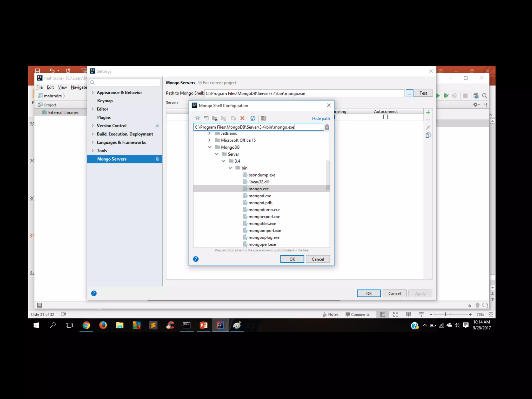Image resolution: width=532 pixels, height=399 pixels.
Task: Open IntelliJ IDEA from the Windows taskbar
Action: 220,325
